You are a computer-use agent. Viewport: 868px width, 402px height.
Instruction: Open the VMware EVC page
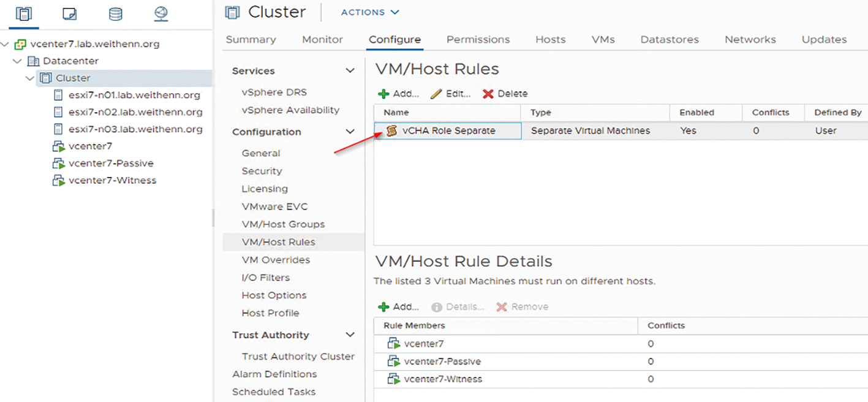[x=274, y=207]
